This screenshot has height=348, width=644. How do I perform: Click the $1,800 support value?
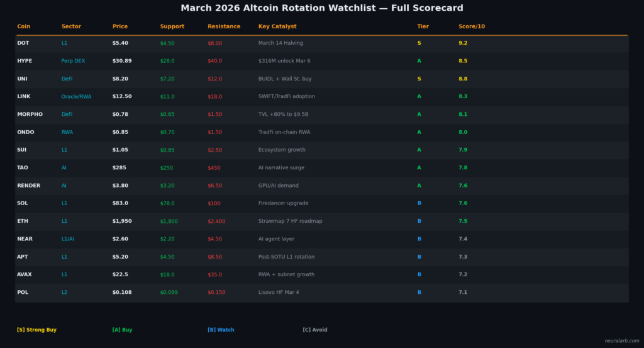point(169,221)
